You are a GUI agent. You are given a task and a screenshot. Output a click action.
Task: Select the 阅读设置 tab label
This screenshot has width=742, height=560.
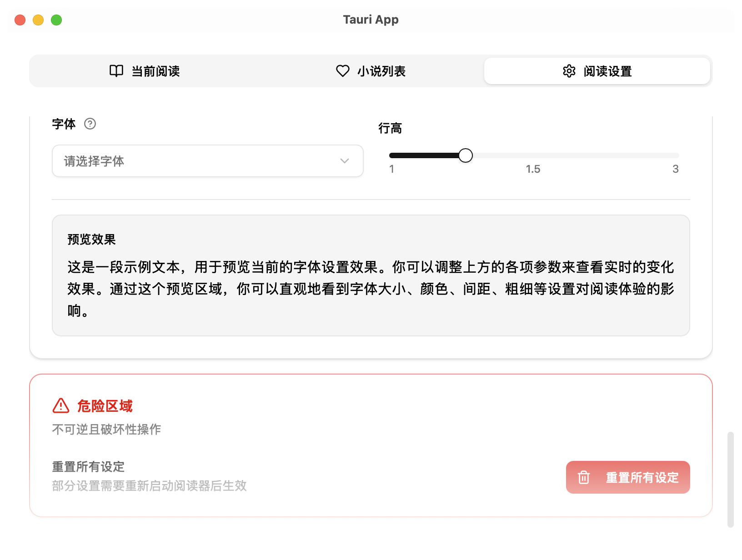pyautogui.click(x=607, y=71)
